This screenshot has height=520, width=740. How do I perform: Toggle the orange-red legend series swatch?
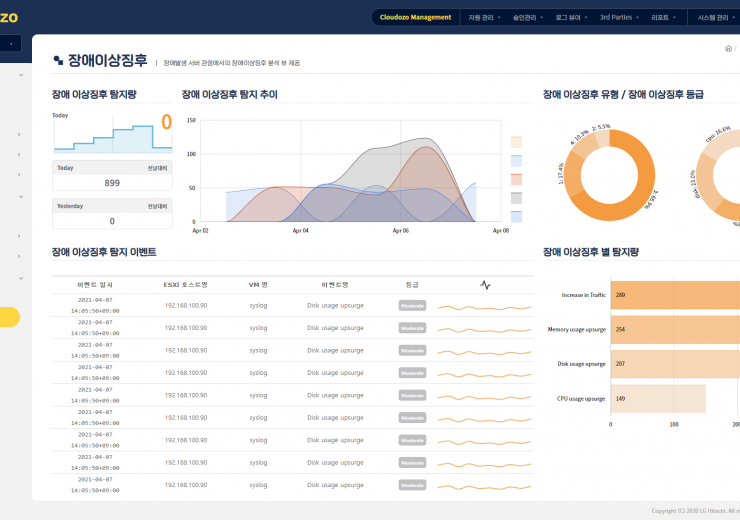pyautogui.click(x=516, y=179)
